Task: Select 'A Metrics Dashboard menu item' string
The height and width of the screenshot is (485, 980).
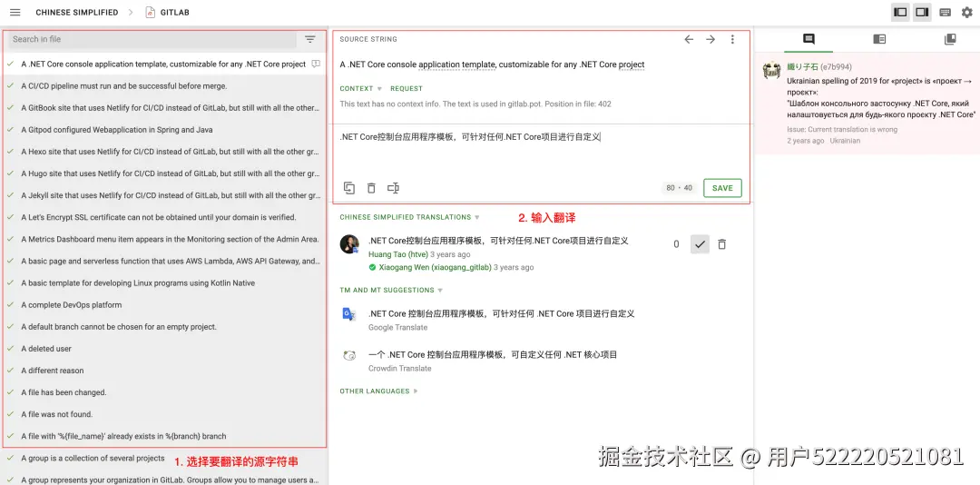Action: (x=163, y=239)
